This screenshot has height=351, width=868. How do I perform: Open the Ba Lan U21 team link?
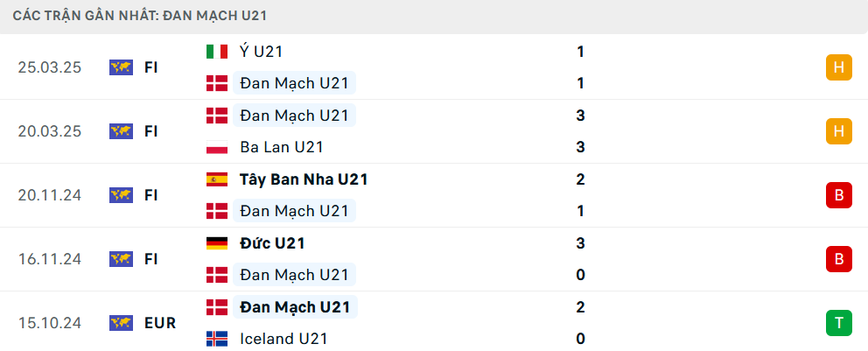coord(282,147)
